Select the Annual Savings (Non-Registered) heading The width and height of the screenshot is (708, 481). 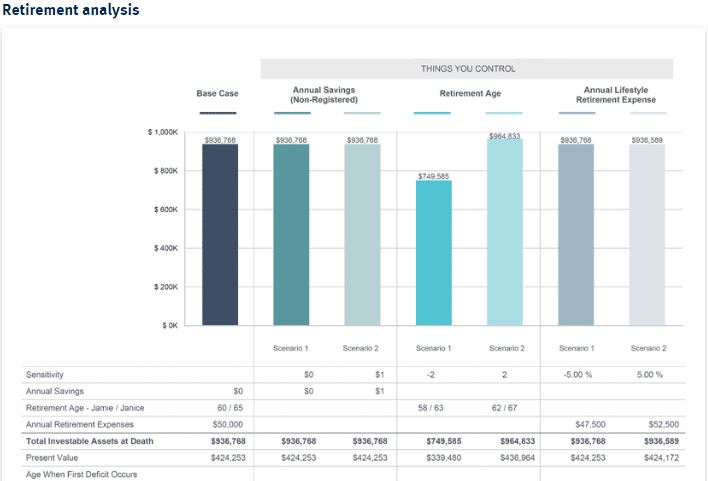point(325,95)
